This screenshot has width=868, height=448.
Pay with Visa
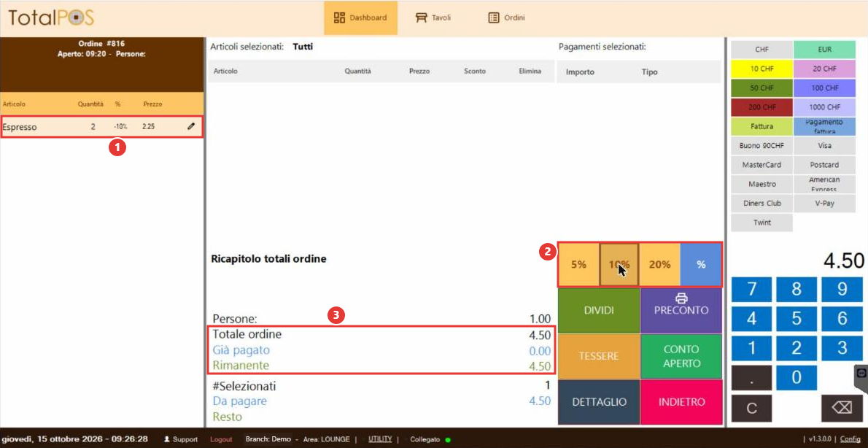[825, 146]
